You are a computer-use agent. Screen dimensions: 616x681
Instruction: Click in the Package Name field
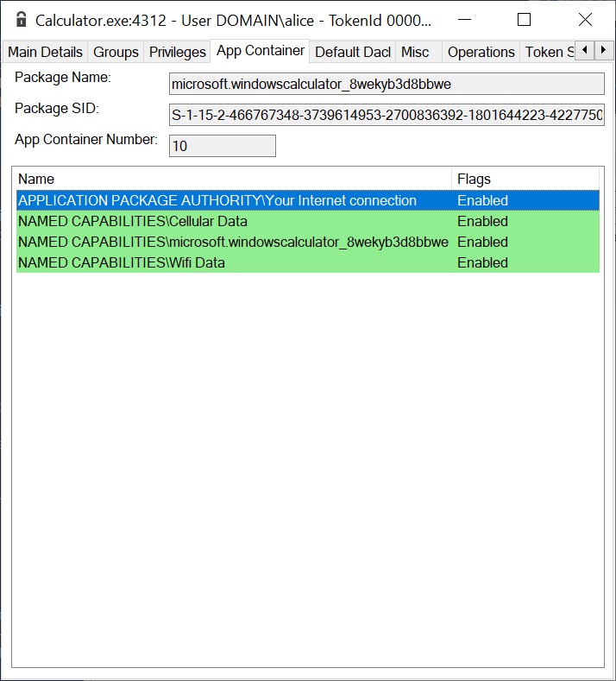[x=387, y=84]
